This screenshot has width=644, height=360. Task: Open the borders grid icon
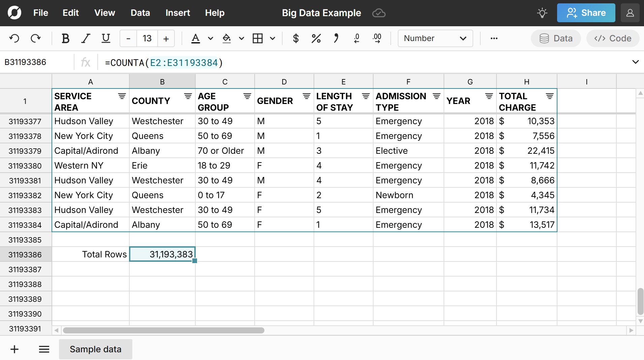[x=258, y=38]
